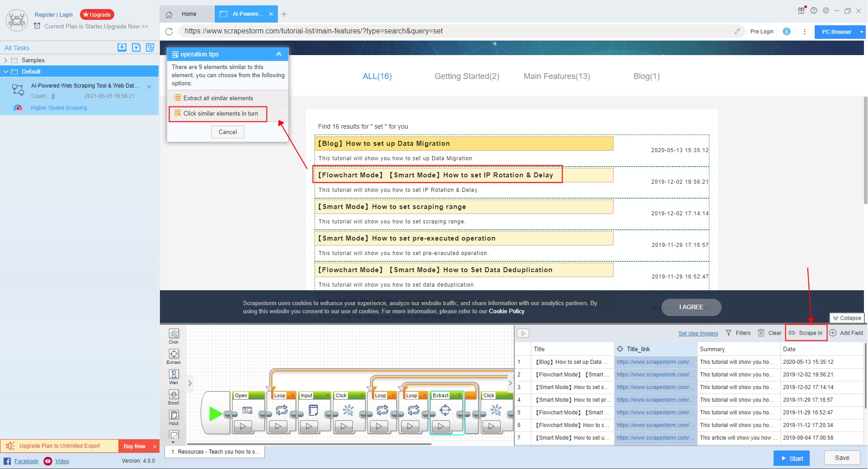Open the task search icon beside All Tasks
The height and width of the screenshot is (469, 868).
click(150, 47)
